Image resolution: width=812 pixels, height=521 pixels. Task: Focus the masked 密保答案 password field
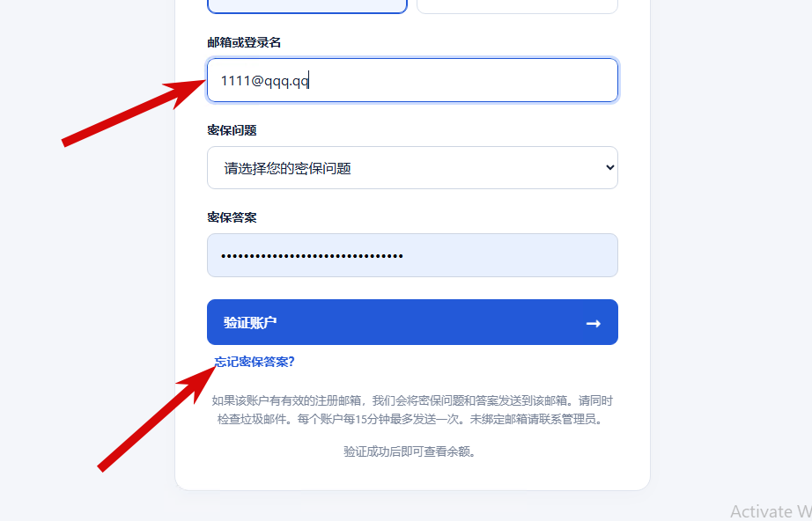point(412,255)
